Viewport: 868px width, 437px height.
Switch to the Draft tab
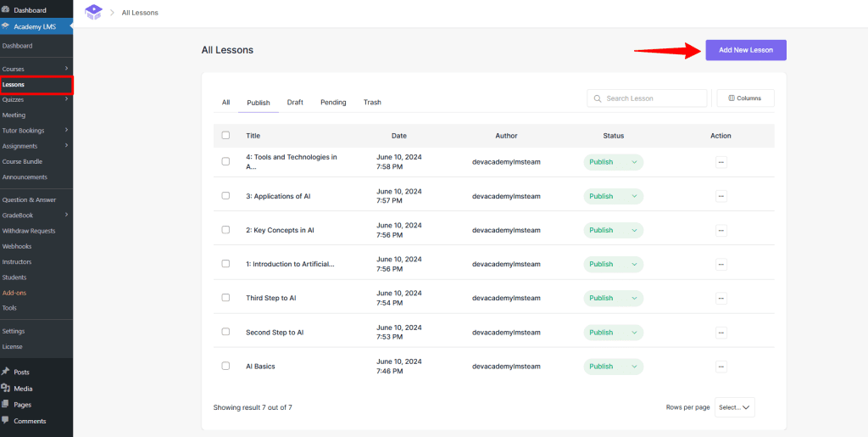point(295,103)
